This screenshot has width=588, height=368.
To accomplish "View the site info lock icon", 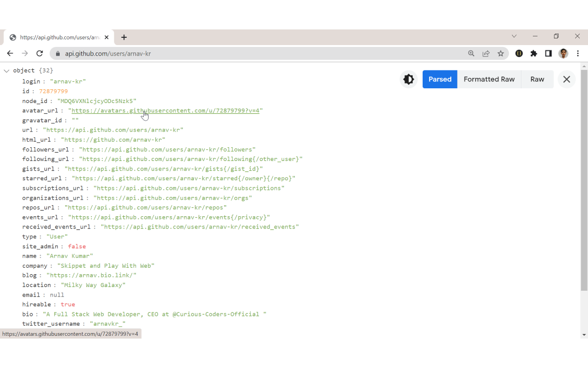I will (x=58, y=53).
